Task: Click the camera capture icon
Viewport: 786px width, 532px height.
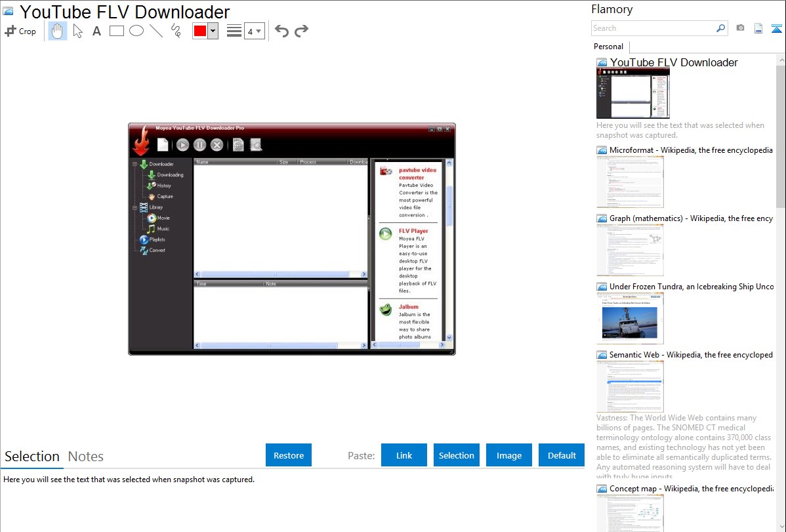Action: coord(740,28)
